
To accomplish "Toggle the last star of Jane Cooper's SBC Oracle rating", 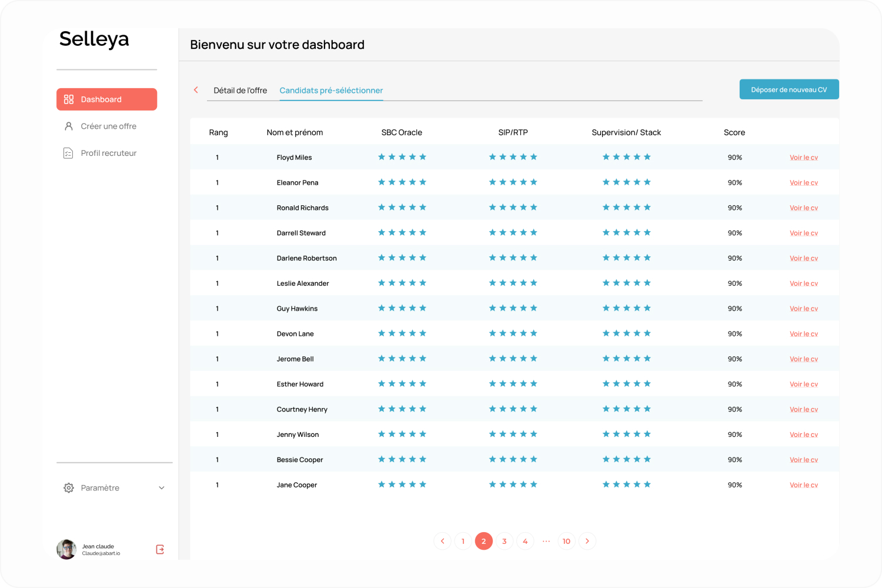I will tap(423, 484).
